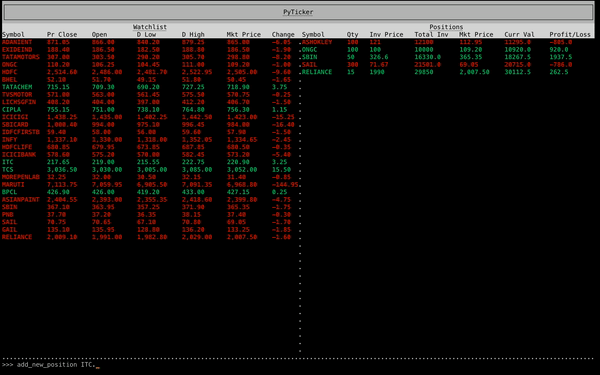
Task: Click the 'Profit/Loss' column header
Action: click(570, 34)
